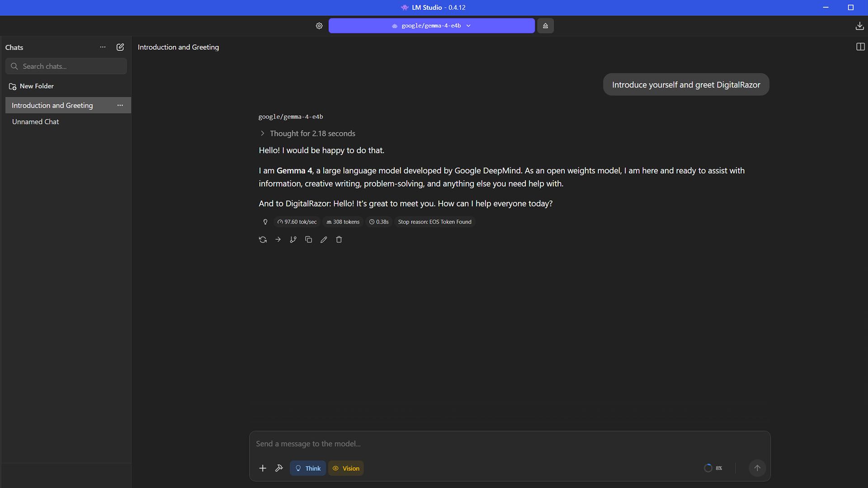Click the Send message input field
This screenshot has width=868, height=488.
(x=452, y=444)
